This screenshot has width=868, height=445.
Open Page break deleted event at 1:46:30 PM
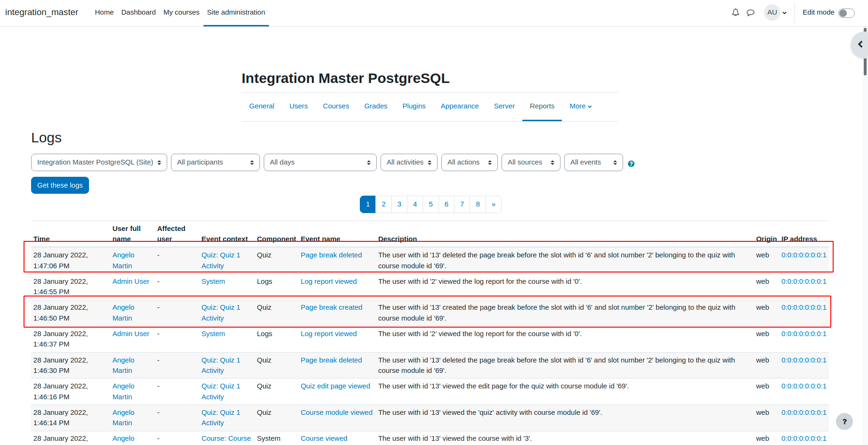coord(331,360)
